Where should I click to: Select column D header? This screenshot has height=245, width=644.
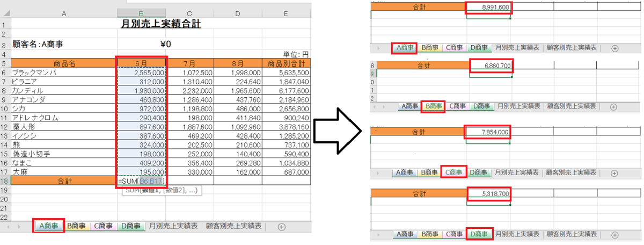[237, 13]
